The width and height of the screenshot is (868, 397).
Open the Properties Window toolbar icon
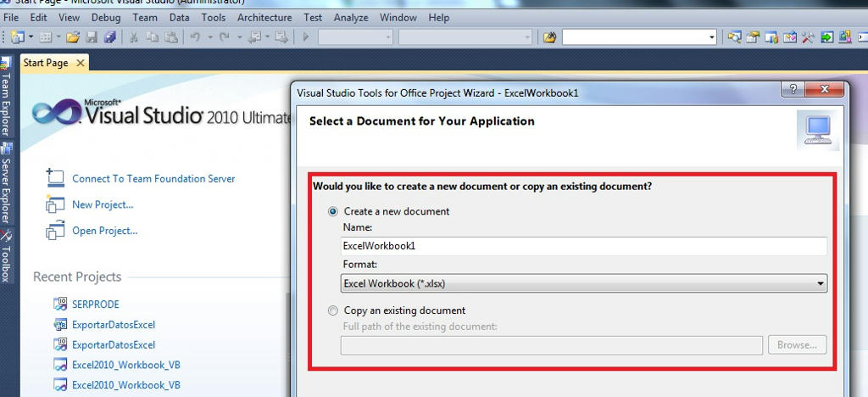(x=753, y=37)
